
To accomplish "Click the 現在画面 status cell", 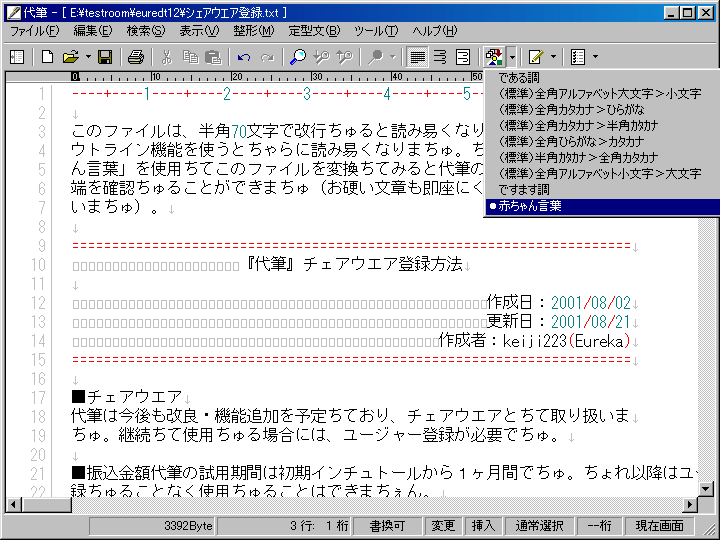I will (x=659, y=526).
